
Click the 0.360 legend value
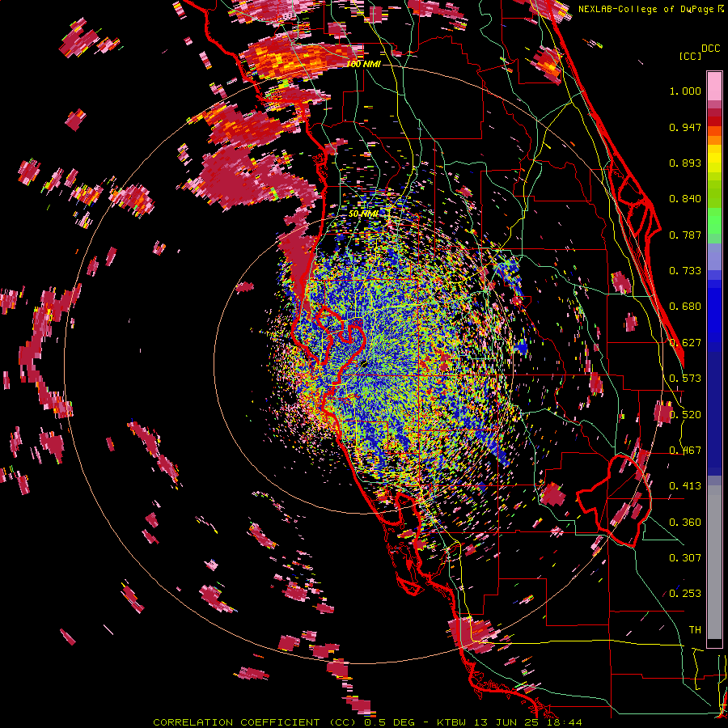pyautogui.click(x=685, y=523)
